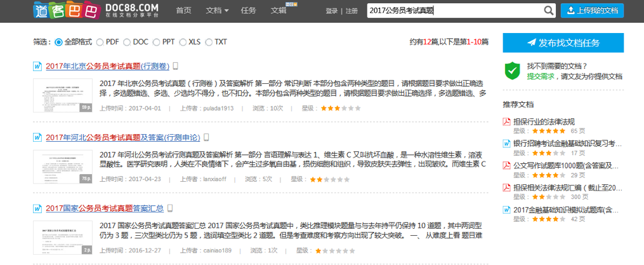Click the 上传我的文档 upload button
This screenshot has height=265, width=644.
[x=592, y=11]
